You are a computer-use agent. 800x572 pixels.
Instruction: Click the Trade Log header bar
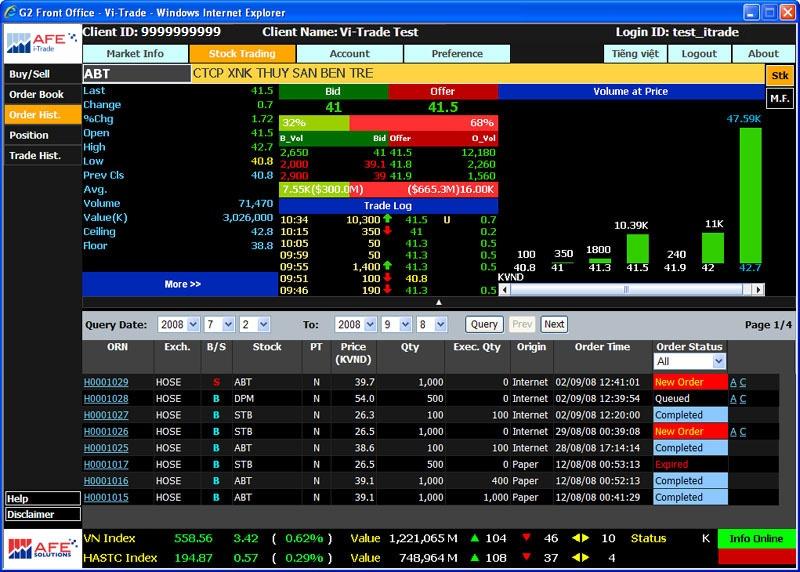(388, 206)
